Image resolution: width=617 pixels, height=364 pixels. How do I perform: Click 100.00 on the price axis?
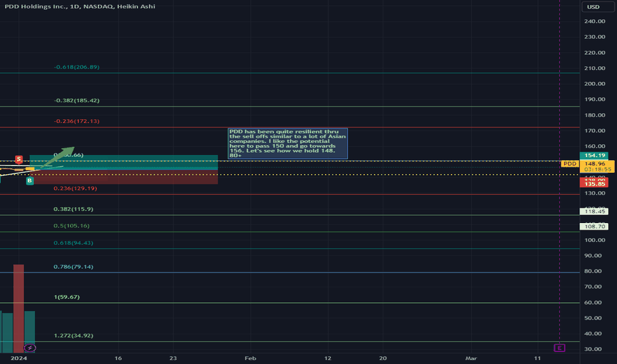click(594, 240)
